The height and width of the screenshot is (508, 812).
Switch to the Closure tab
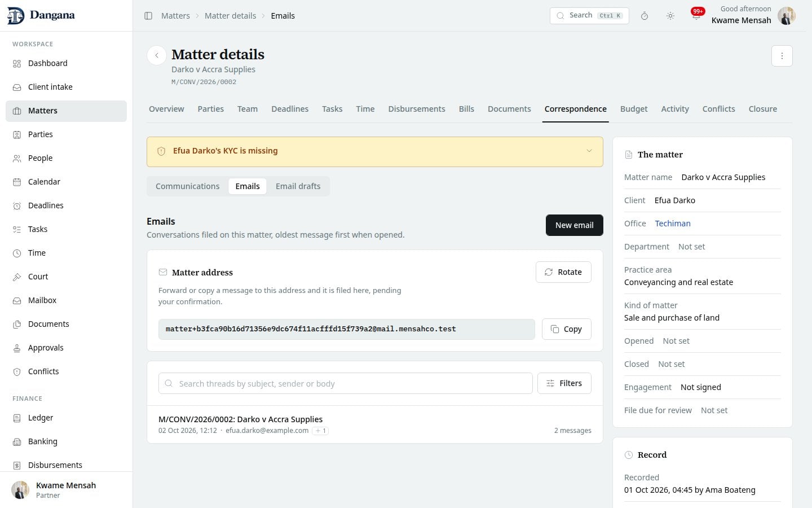[x=762, y=109]
